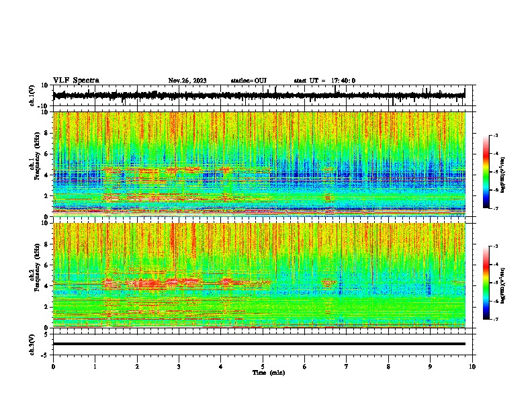Screen dimensions: 532x411
Task: Click the ch.2 spectrogram color scale bar
Action: coord(486,283)
